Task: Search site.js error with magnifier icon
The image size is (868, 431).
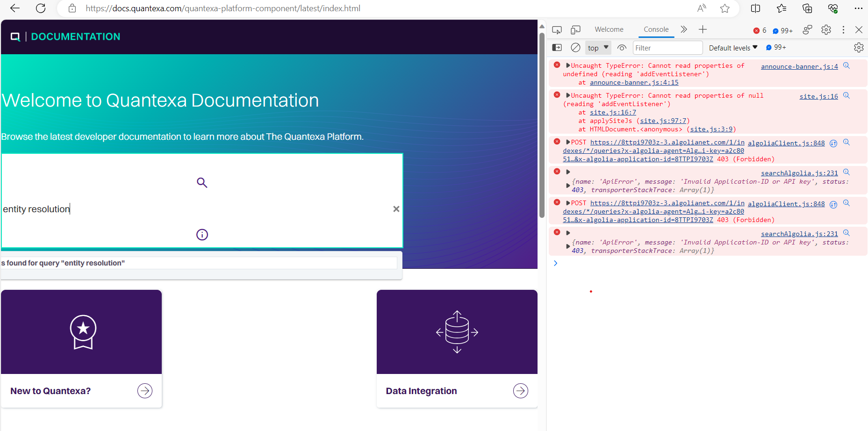Action: tap(846, 95)
